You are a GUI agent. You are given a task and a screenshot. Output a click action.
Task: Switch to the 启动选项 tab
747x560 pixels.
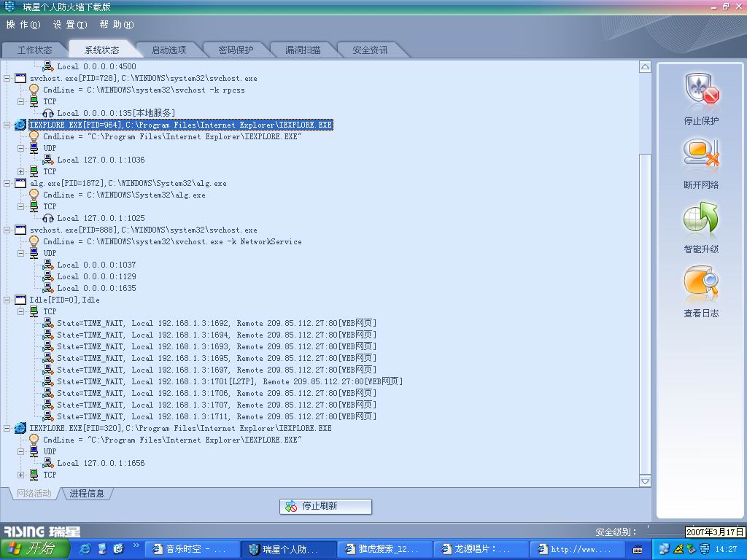[169, 50]
